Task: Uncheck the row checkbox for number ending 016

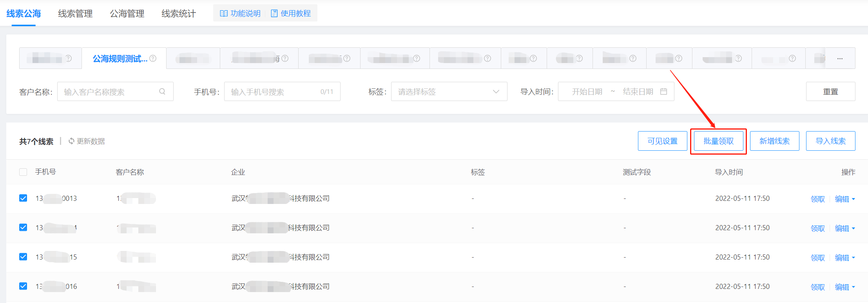Action: pos(23,286)
